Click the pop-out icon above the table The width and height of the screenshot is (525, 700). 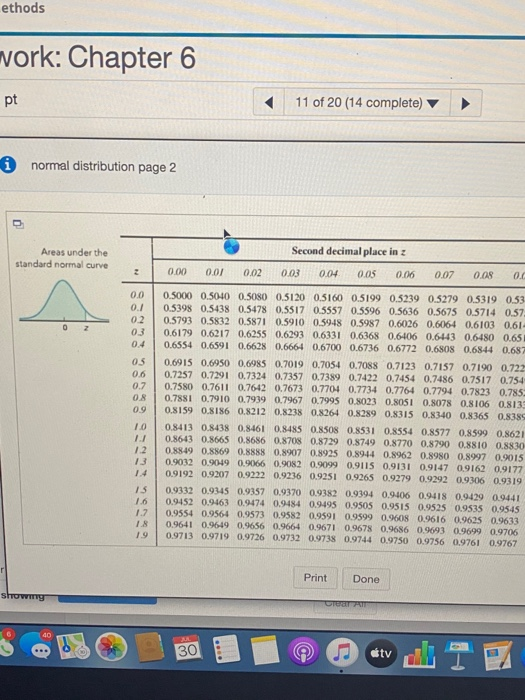(18, 223)
